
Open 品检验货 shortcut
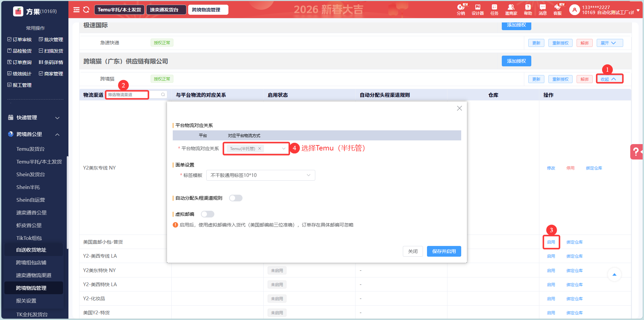[19, 51]
